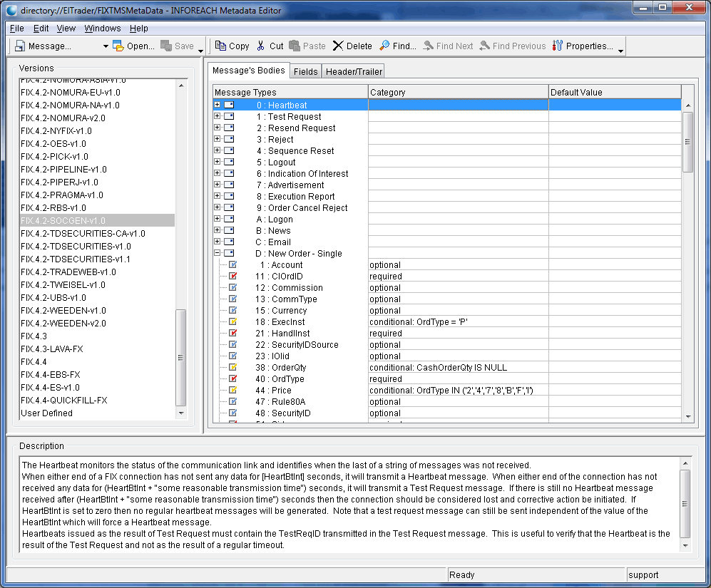Click the Delete X icon in toolbar
The height and width of the screenshot is (588, 711).
tap(338, 46)
